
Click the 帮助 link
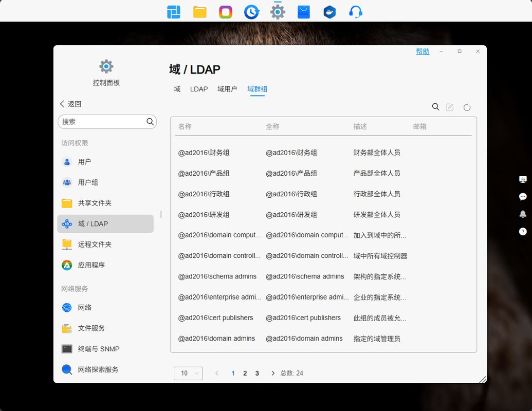pyautogui.click(x=423, y=51)
